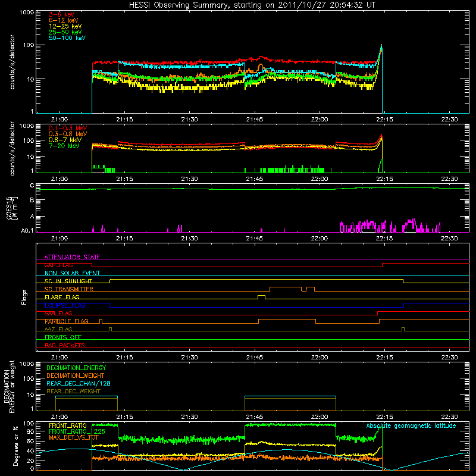Click the A0.1 tick label on GOES plot

[x=27, y=231]
